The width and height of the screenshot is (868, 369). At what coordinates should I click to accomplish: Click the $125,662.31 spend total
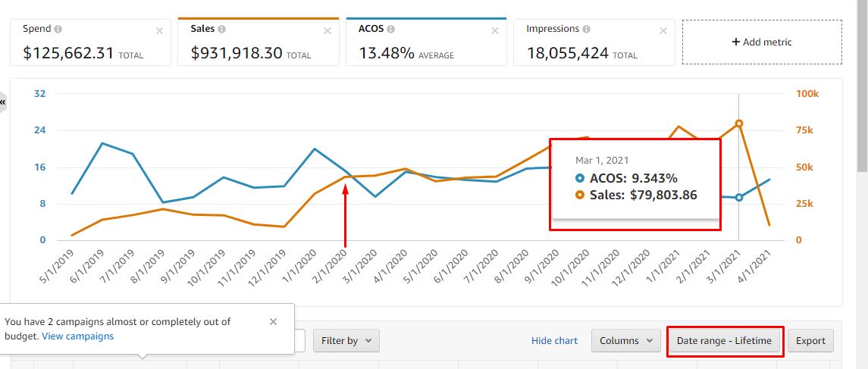[x=69, y=53]
